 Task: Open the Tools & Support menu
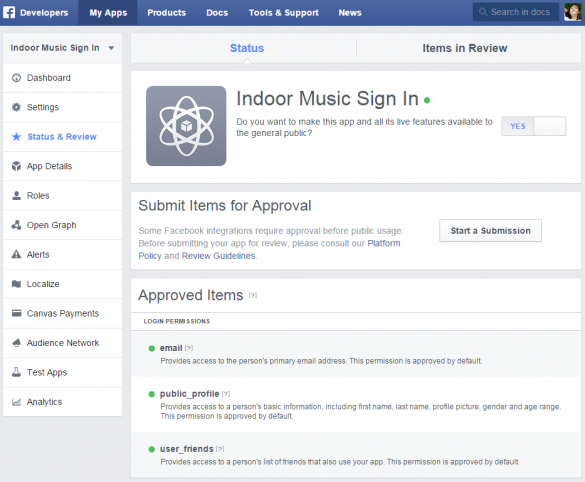(284, 13)
